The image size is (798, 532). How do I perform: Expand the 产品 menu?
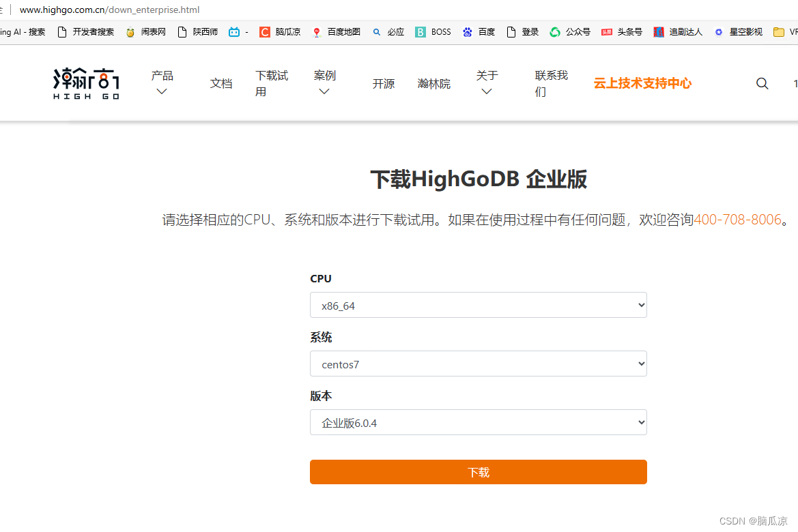(162, 83)
